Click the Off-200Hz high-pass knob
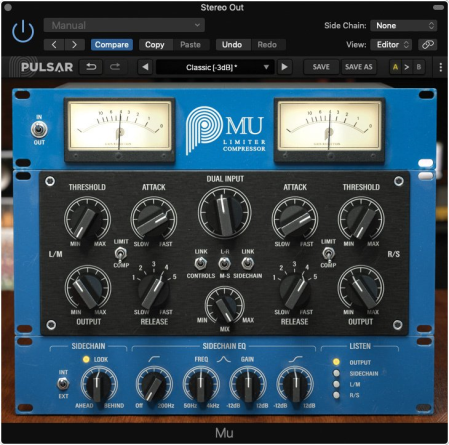 tap(154, 385)
